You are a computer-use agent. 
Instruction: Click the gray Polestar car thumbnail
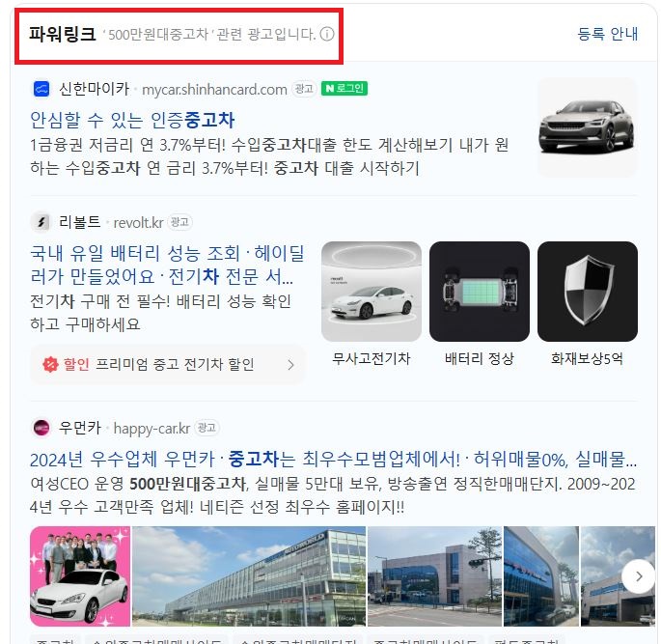[x=588, y=126]
